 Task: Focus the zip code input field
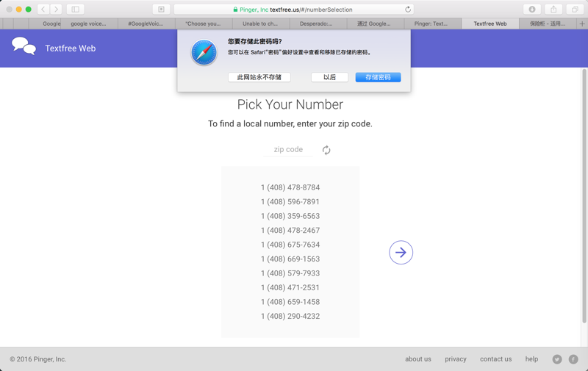(288, 150)
